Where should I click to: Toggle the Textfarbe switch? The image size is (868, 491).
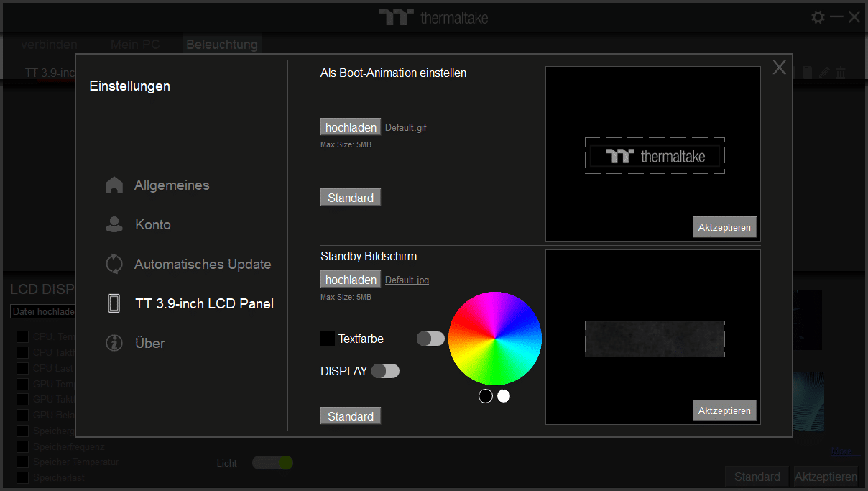tap(430, 339)
